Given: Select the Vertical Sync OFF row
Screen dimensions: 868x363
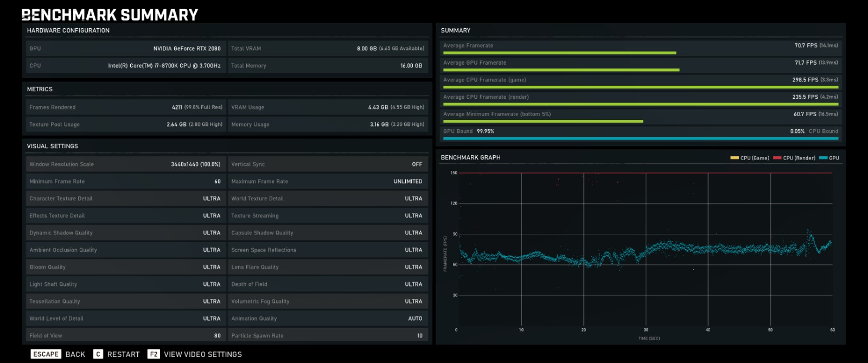Looking at the screenshot, I should (327, 164).
